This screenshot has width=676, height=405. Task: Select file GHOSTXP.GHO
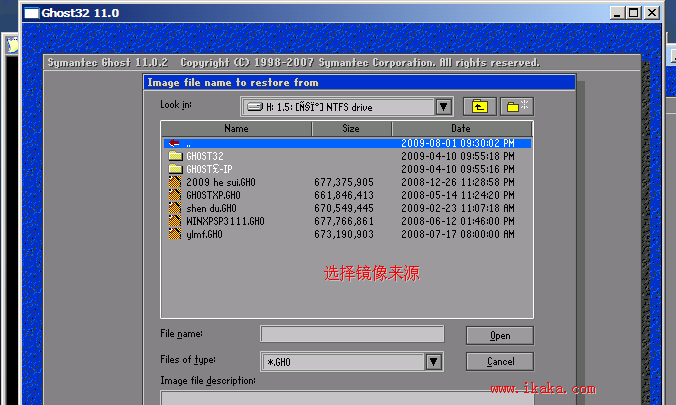pyautogui.click(x=213, y=195)
